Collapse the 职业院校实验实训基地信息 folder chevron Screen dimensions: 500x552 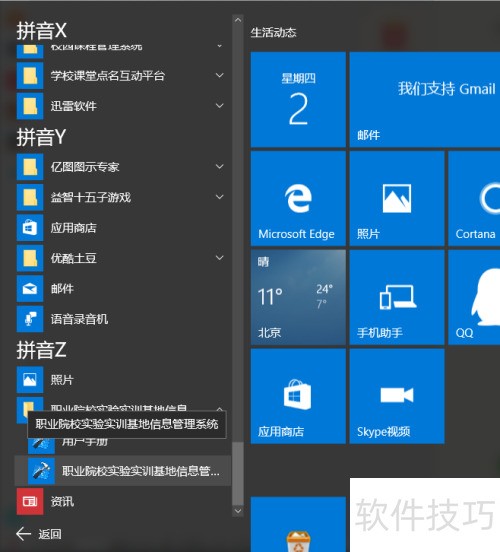pos(219,409)
